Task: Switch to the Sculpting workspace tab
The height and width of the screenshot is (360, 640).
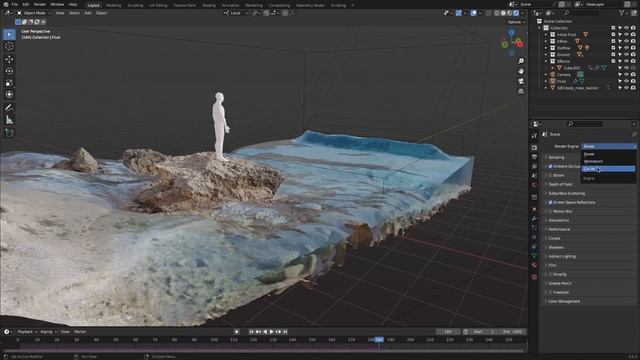Action: [135, 5]
